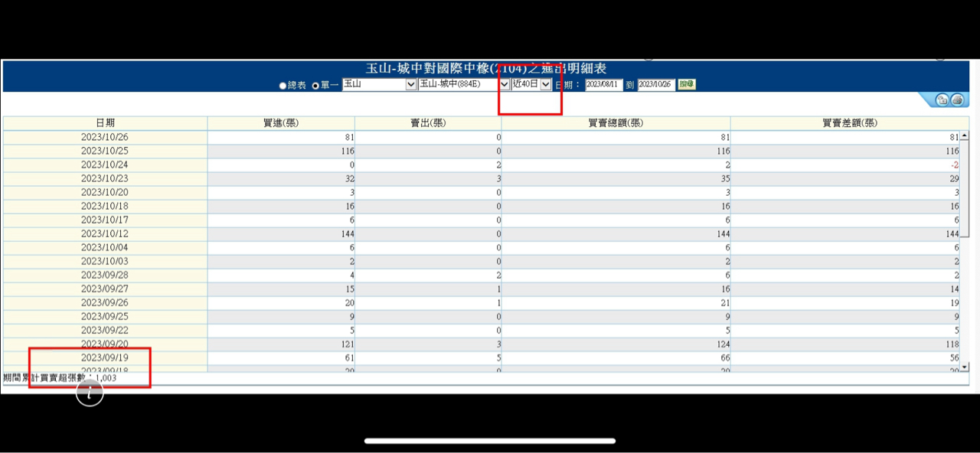This screenshot has width=980, height=453.
Task: Click the date cell 2023/10/20
Action: 105,192
